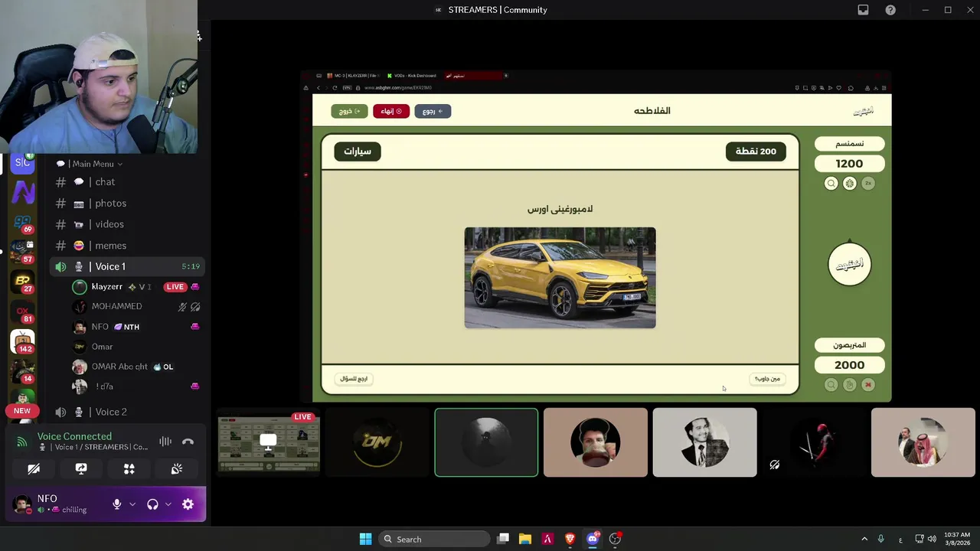The image size is (980, 551).
Task: Turn on camera in voice panel
Action: pos(34,469)
